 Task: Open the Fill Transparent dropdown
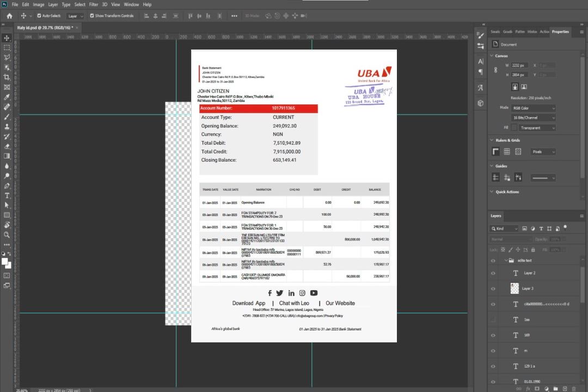537,128
